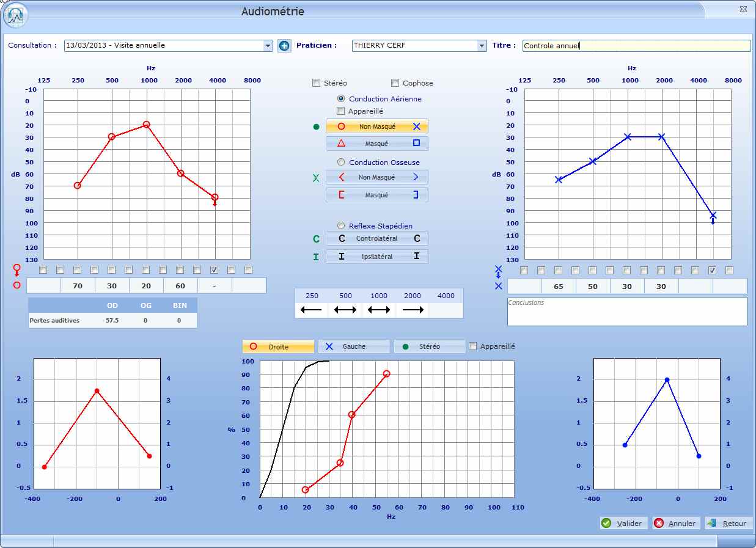Select the red triangle Masqué air conduction button
Viewport: 756px width, 548px height.
click(x=376, y=144)
